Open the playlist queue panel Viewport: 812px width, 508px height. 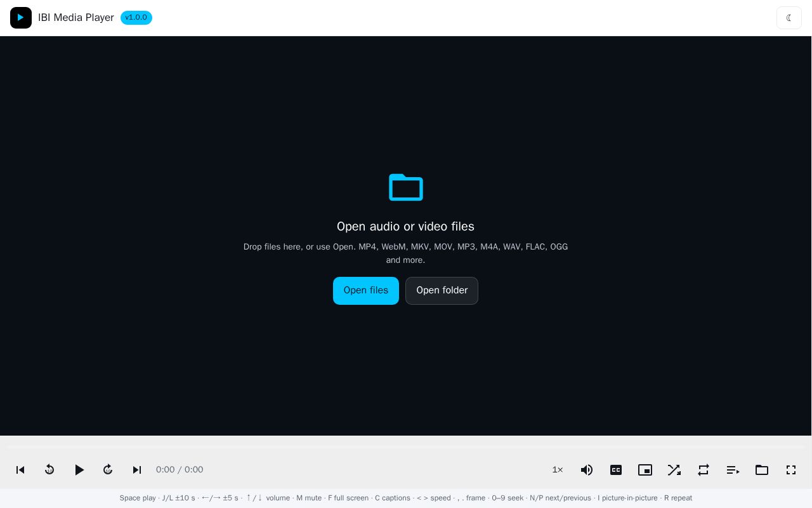[733, 470]
